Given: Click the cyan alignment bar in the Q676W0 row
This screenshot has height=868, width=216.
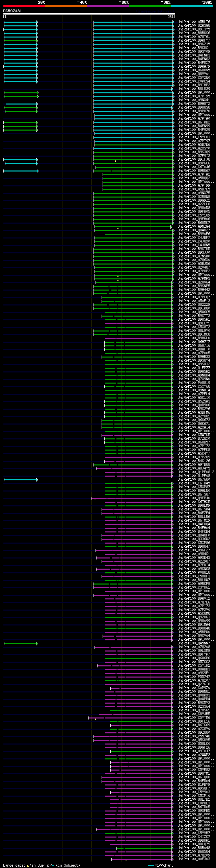Looking at the screenshot, I should click(21, 480).
